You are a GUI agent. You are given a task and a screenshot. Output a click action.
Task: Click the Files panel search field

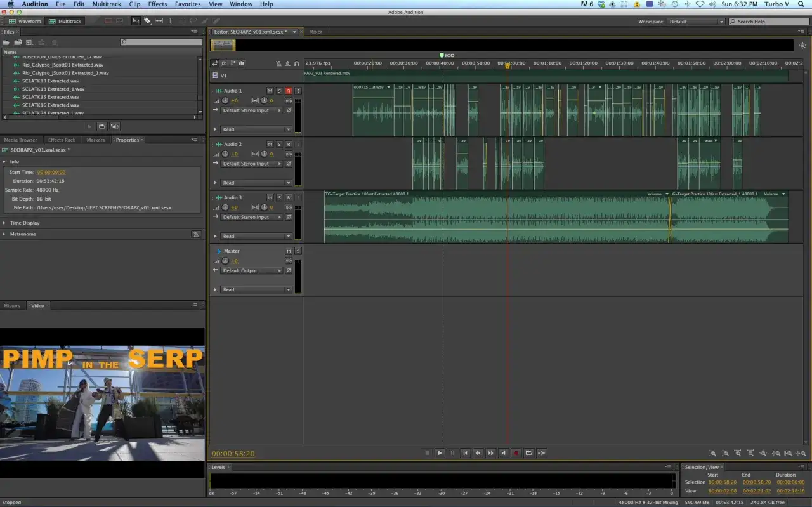tap(161, 42)
